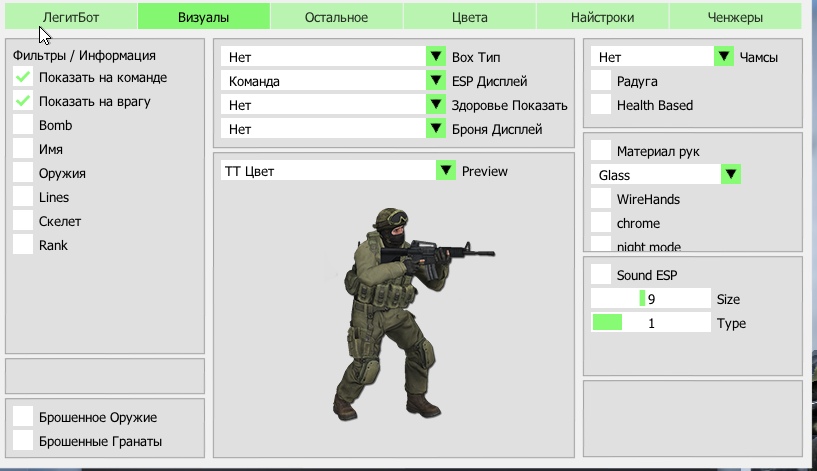Viewport: 817px width, 471px height.
Task: Switch to the Ченжеры tab
Action: [735, 17]
